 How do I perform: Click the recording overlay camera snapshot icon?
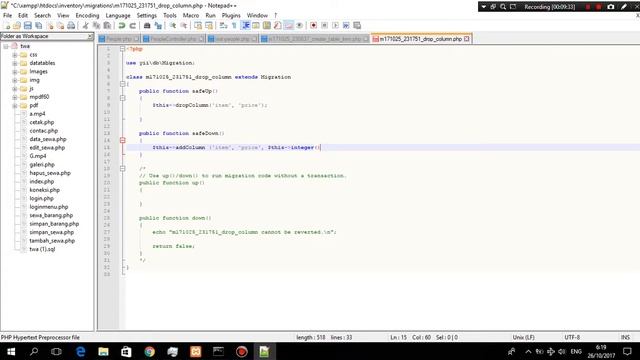pos(611,7)
